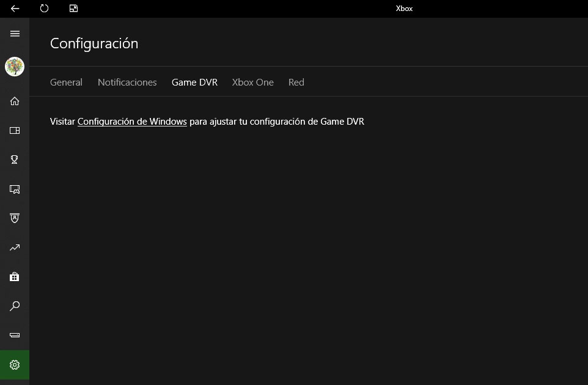Open Connection console icon
Image resolution: width=588 pixels, height=385 pixels.
click(x=15, y=335)
